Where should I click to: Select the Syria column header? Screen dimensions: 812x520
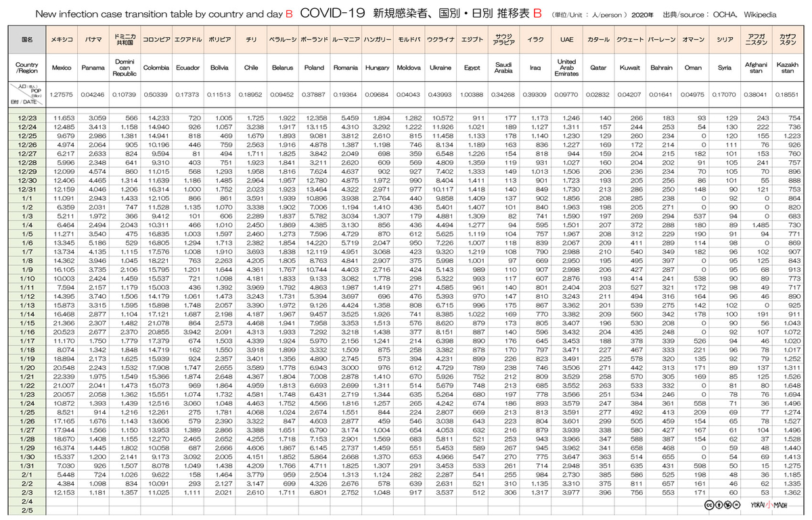724,68
